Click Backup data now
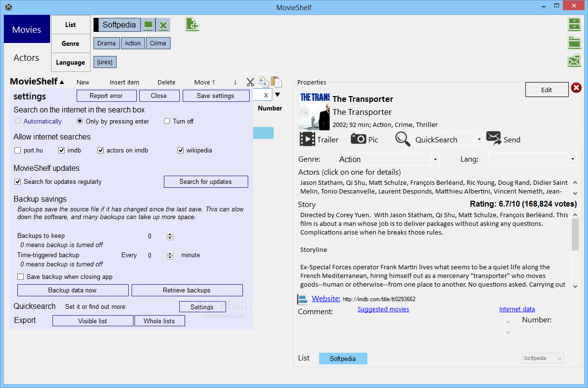The image size is (588, 388). 72,290
